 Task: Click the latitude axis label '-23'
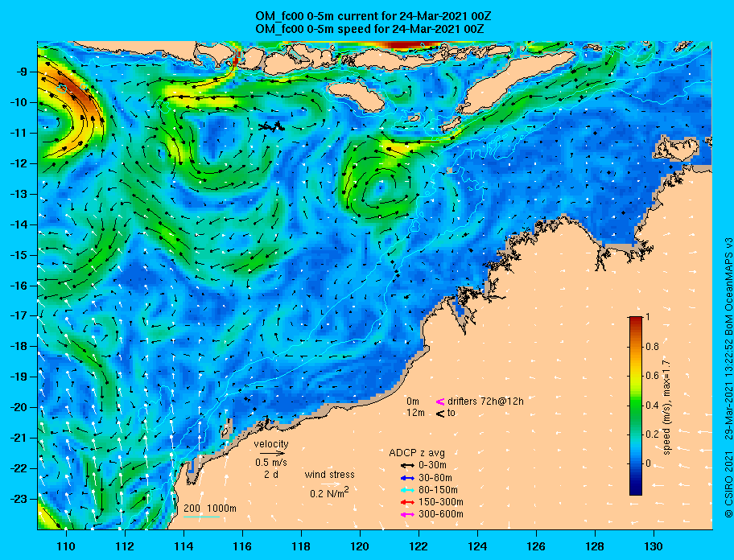pos(19,499)
